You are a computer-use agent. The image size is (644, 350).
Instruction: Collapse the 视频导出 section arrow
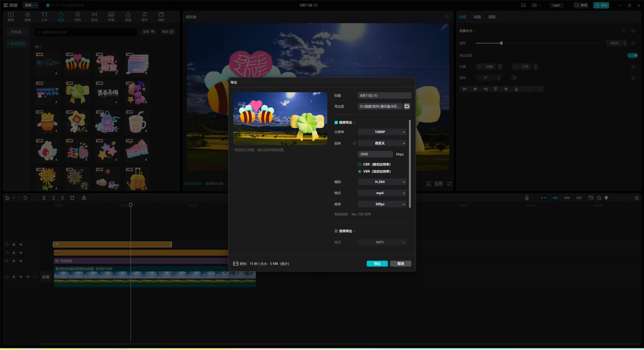[354, 123]
